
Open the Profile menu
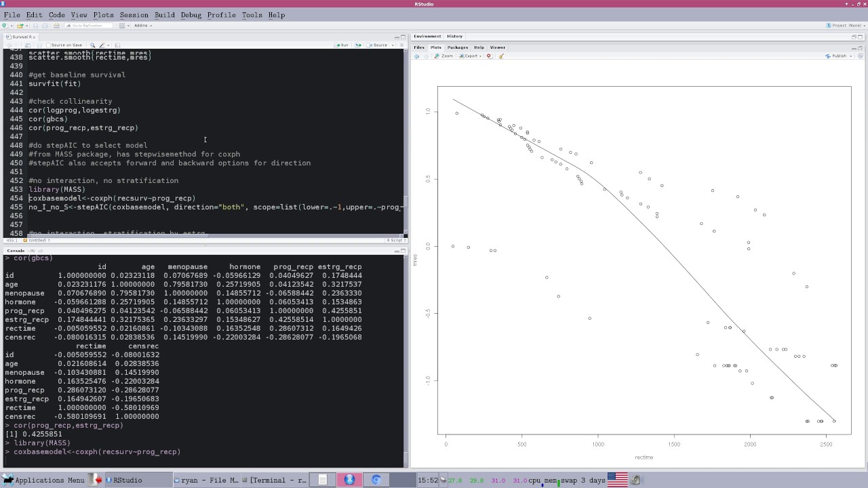[221, 15]
